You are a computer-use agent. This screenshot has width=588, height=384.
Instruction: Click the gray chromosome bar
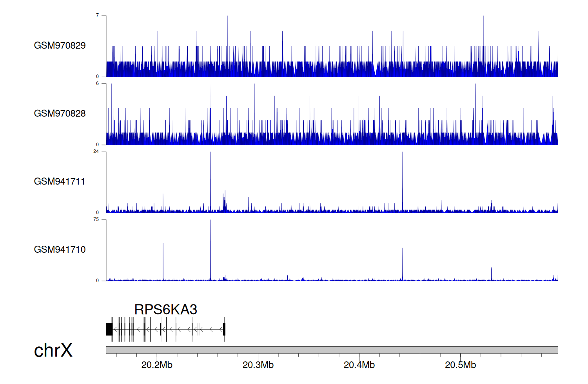[x=332, y=350]
